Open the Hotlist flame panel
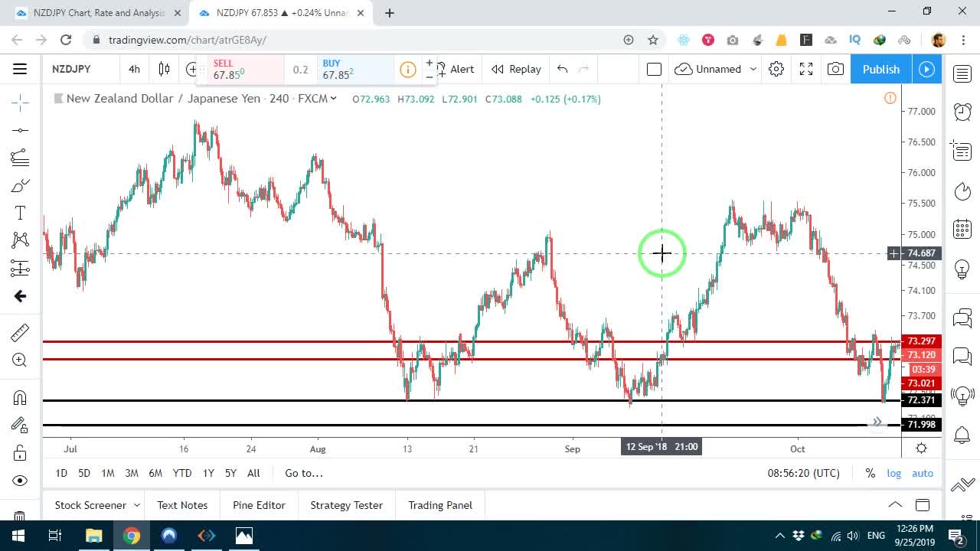980x551 pixels. click(x=962, y=191)
